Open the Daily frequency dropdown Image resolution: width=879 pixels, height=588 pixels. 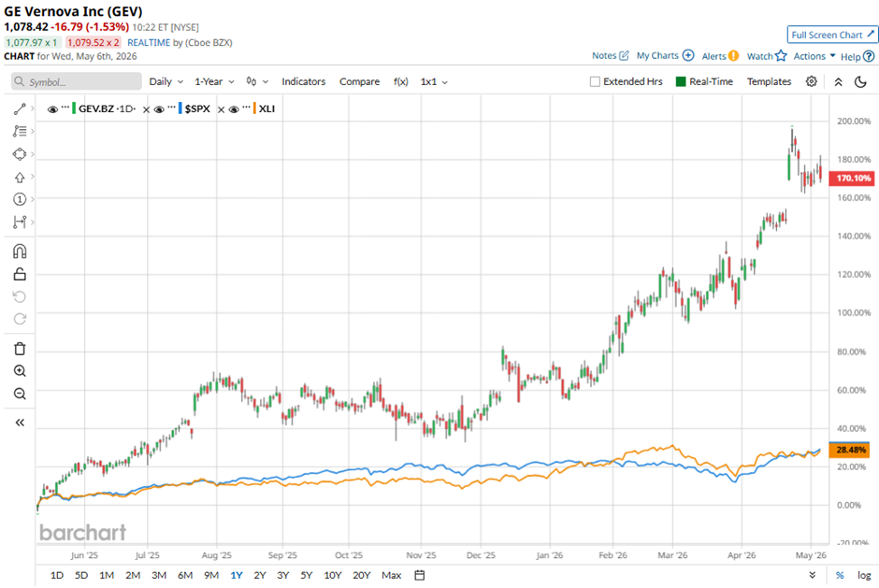point(166,82)
